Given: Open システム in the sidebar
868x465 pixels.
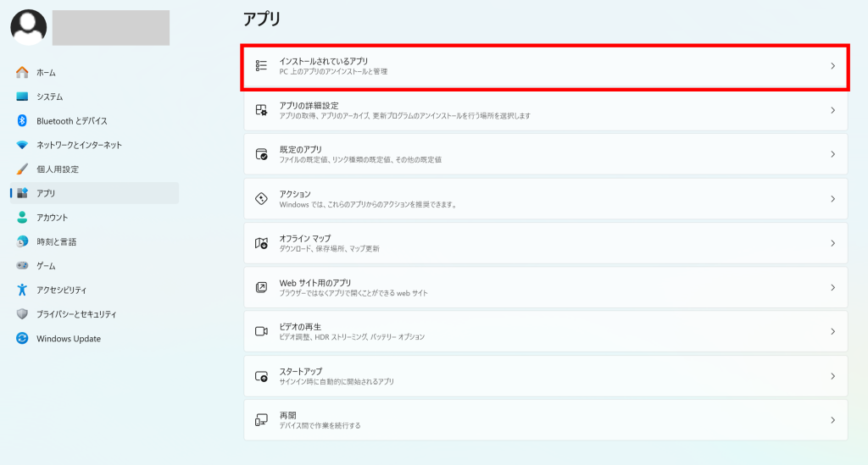Looking at the screenshot, I should [50, 97].
